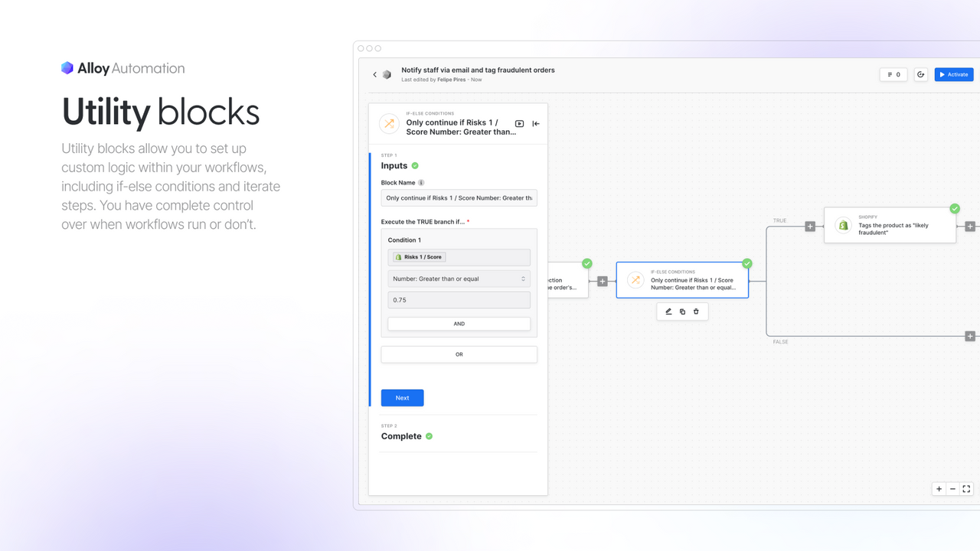Viewport: 980px width, 551px height.
Task: Add an OR condition group
Action: (459, 354)
